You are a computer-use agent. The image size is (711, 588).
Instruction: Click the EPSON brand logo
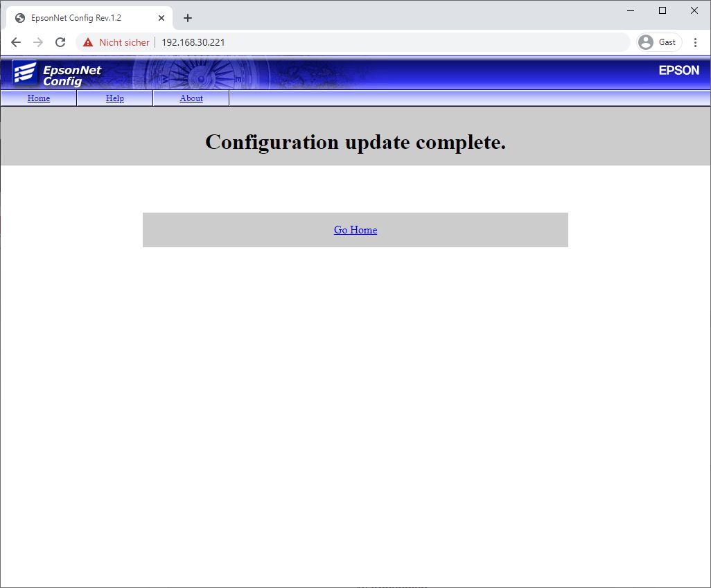(678, 70)
